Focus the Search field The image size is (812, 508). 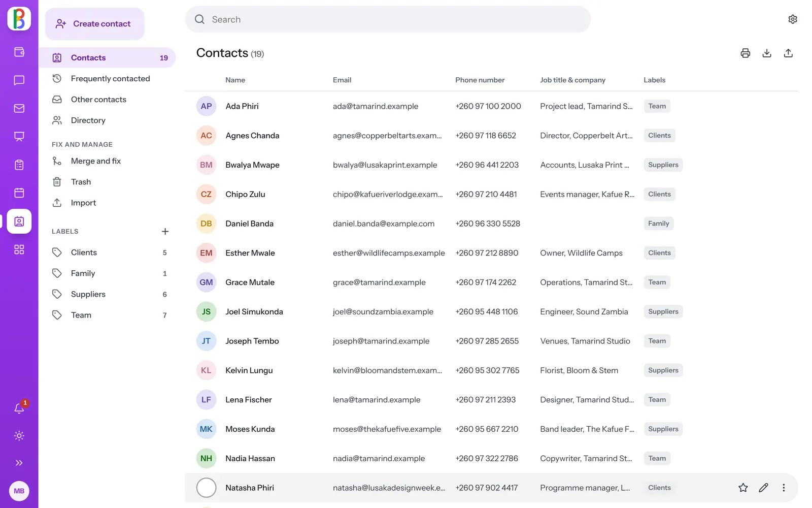tap(388, 19)
